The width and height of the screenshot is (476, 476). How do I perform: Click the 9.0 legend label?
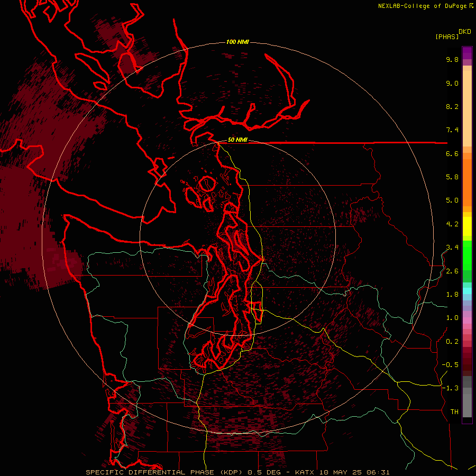(452, 83)
